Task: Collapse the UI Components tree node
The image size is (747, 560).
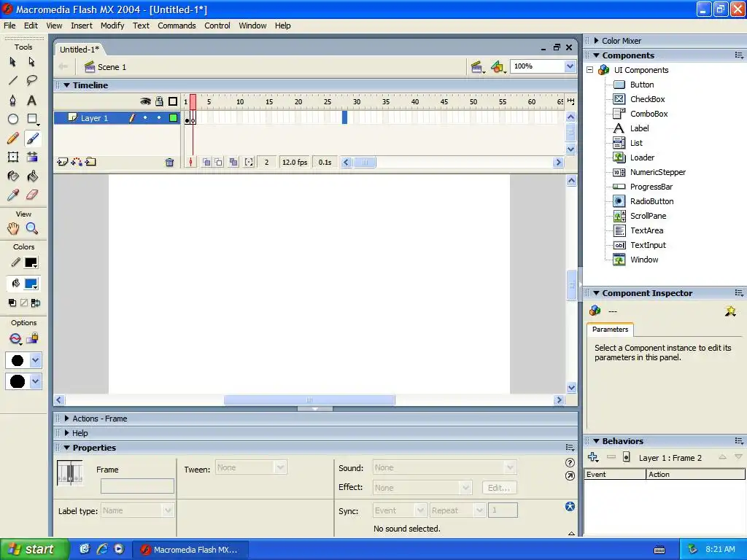Action: point(589,70)
